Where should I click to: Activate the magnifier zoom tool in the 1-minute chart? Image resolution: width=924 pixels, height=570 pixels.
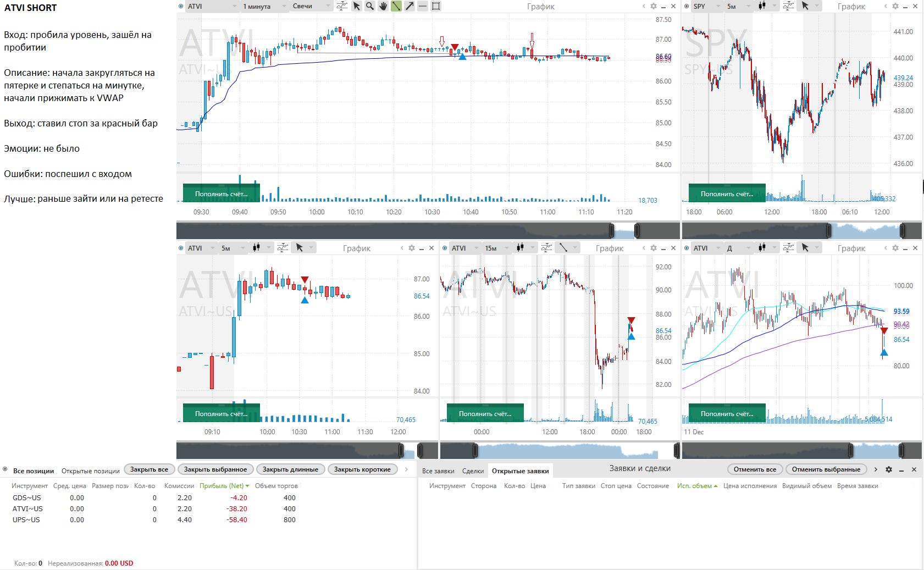point(370,6)
